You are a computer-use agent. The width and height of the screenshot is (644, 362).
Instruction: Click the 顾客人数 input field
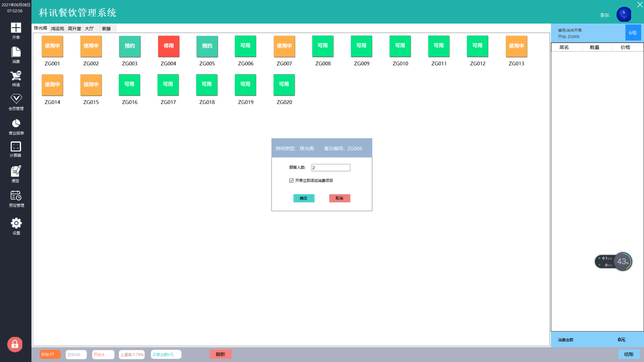click(331, 167)
